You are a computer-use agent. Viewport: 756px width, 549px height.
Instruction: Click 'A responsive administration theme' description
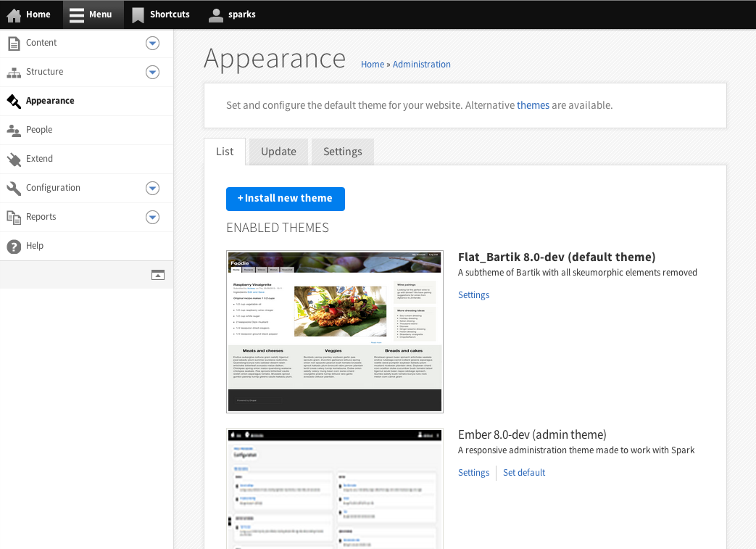[x=576, y=450]
